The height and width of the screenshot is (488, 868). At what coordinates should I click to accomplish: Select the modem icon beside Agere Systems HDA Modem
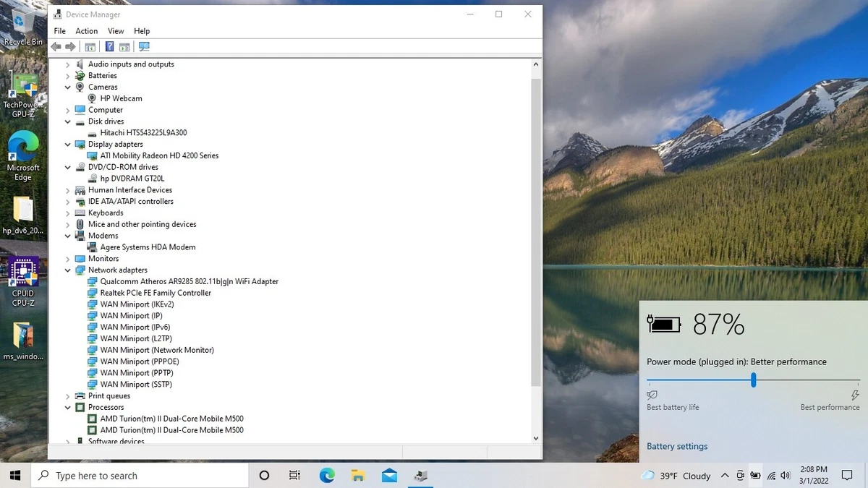(x=92, y=247)
